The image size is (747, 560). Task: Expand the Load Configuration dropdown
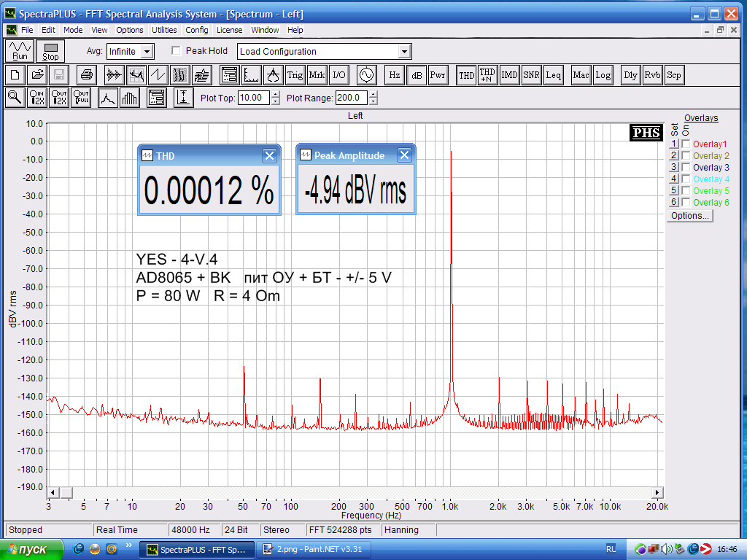pyautogui.click(x=405, y=52)
